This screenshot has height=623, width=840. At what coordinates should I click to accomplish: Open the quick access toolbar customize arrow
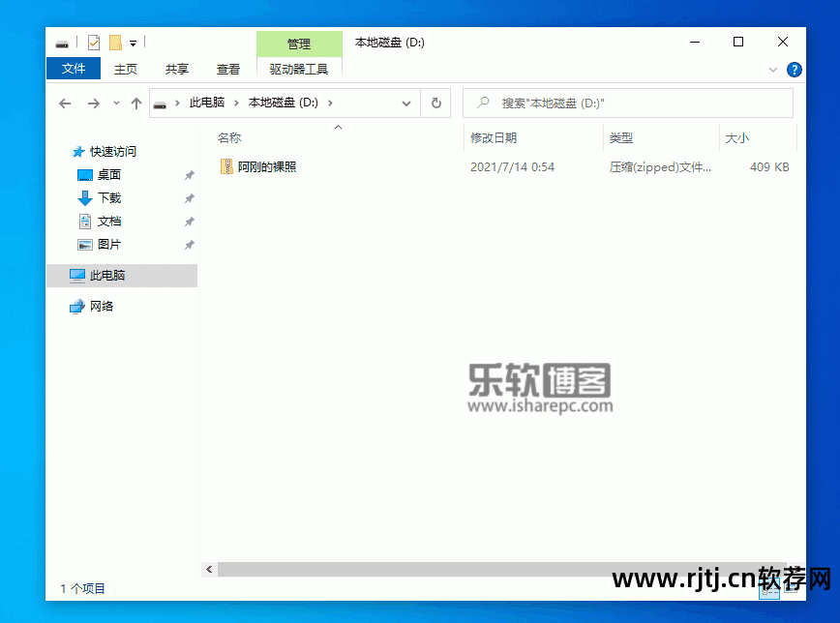coord(132,43)
